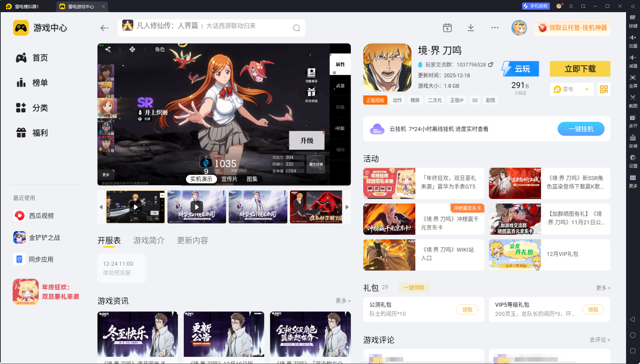Open the 年终狂欢 activity card
Screen dimensions: 640x364
coord(424,183)
